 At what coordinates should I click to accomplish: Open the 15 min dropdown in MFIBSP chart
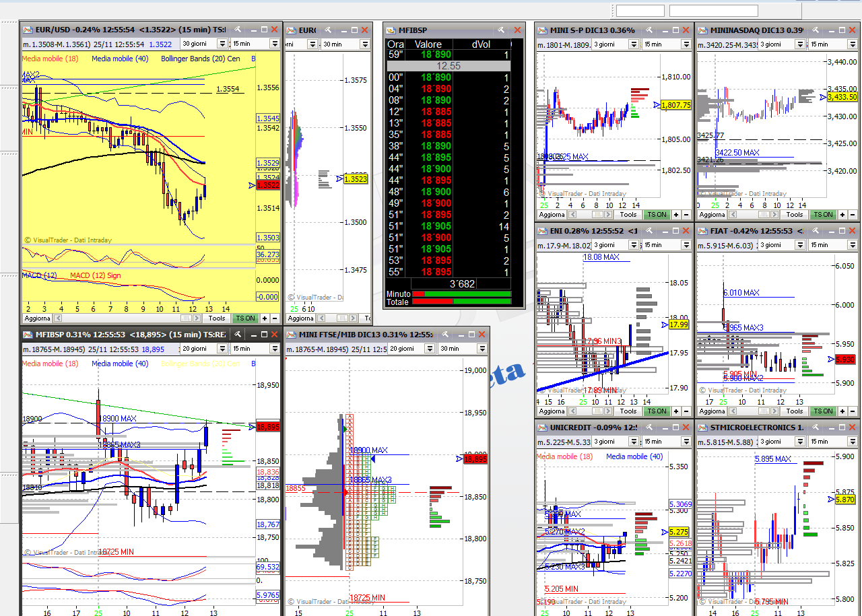255,349
